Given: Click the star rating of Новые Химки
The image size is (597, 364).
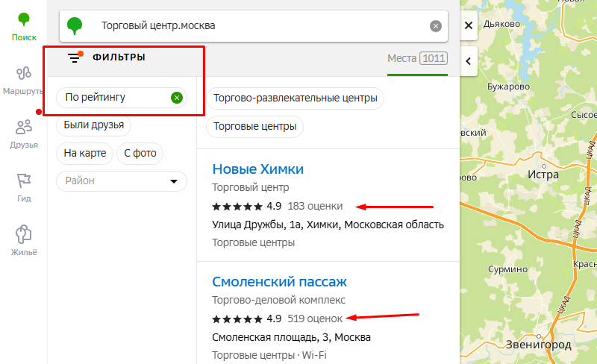Looking at the screenshot, I should click(237, 207).
